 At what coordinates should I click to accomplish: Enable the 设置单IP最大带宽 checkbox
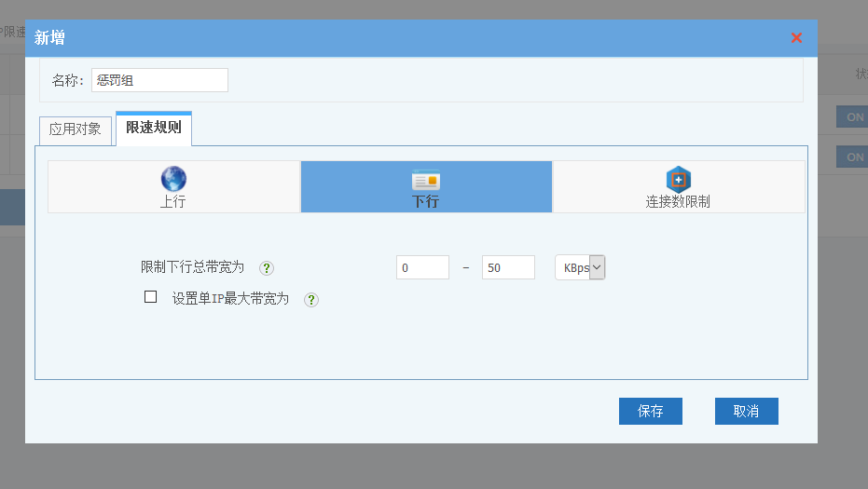point(150,297)
